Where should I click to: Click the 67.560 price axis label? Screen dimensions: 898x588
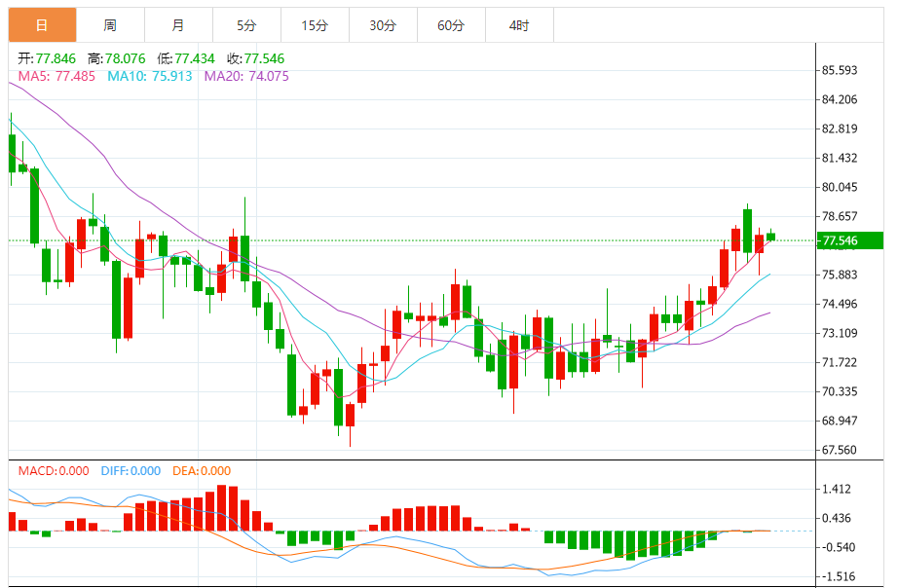840,450
